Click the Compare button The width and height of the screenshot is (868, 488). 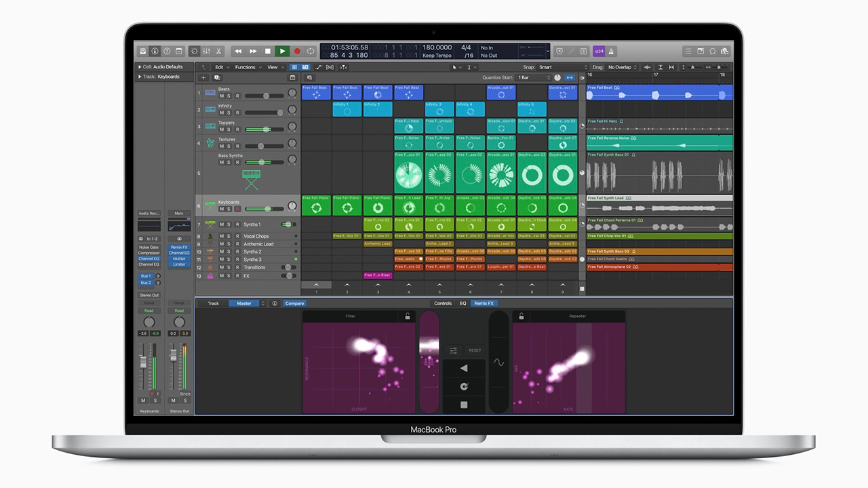tap(294, 303)
